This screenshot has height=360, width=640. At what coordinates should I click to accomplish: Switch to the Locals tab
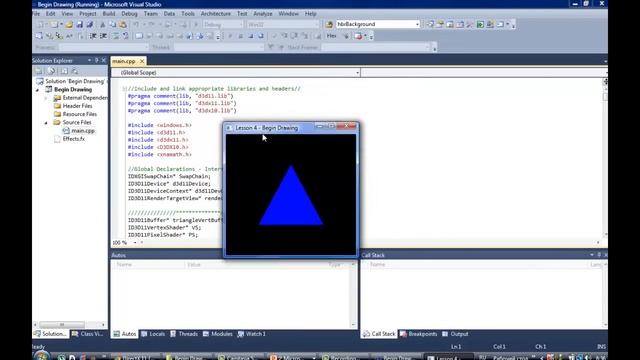(153, 334)
